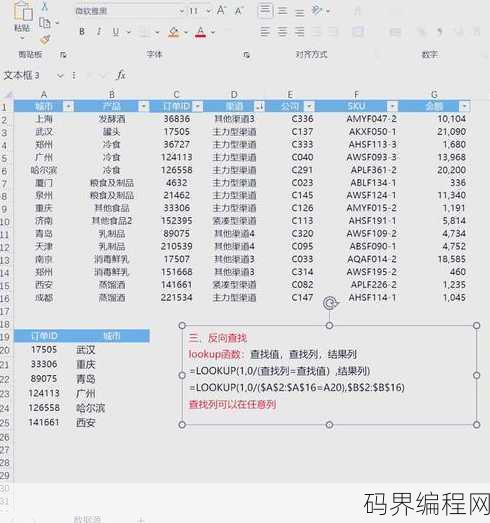Screen dimensions: 490x523
Task: Select bottom vertical alignment
Action: coord(300,12)
